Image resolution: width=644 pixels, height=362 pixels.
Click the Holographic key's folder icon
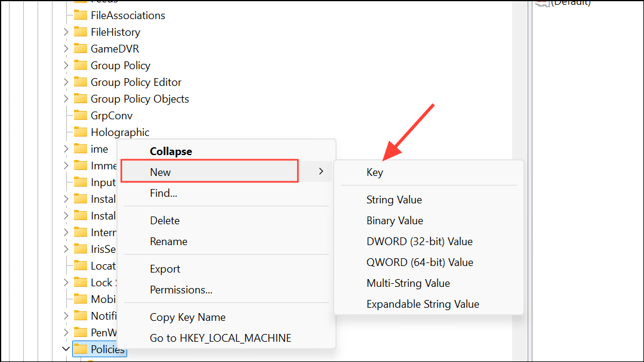pos(80,132)
